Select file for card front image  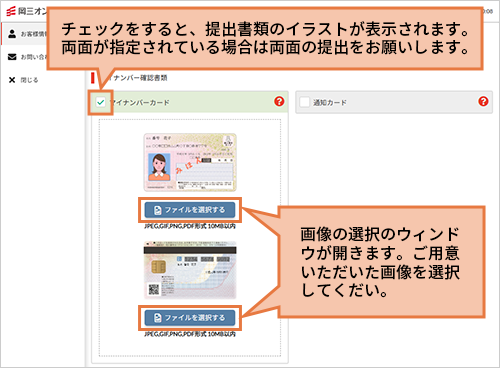pos(190,210)
